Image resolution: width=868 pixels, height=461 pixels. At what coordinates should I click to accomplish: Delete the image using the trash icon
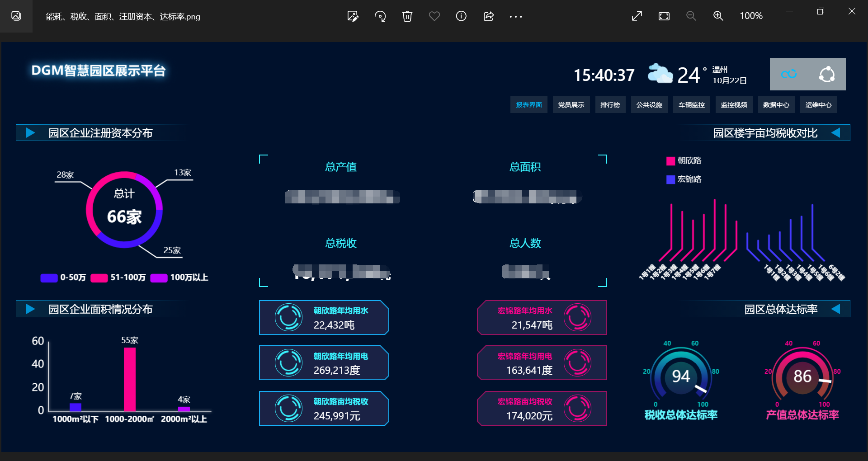[x=407, y=16]
